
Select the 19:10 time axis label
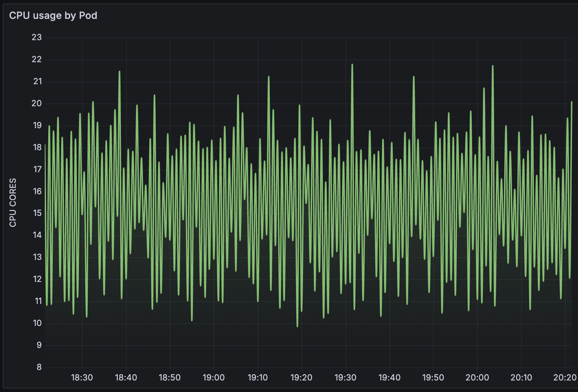pyautogui.click(x=258, y=378)
